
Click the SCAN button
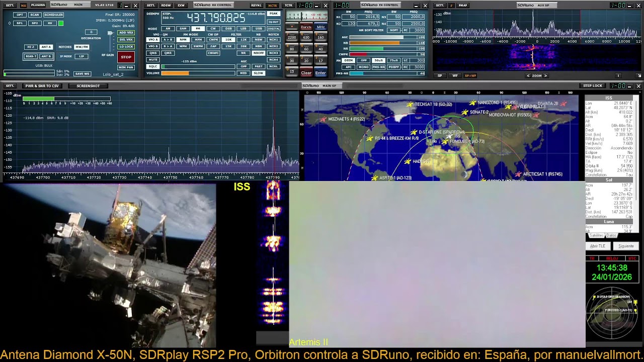tap(35, 15)
